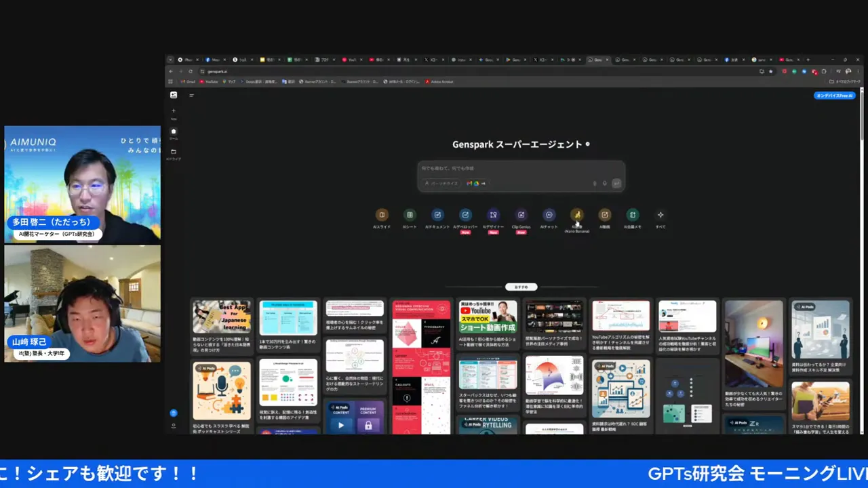Bookmark the page with star icon

pos(770,71)
